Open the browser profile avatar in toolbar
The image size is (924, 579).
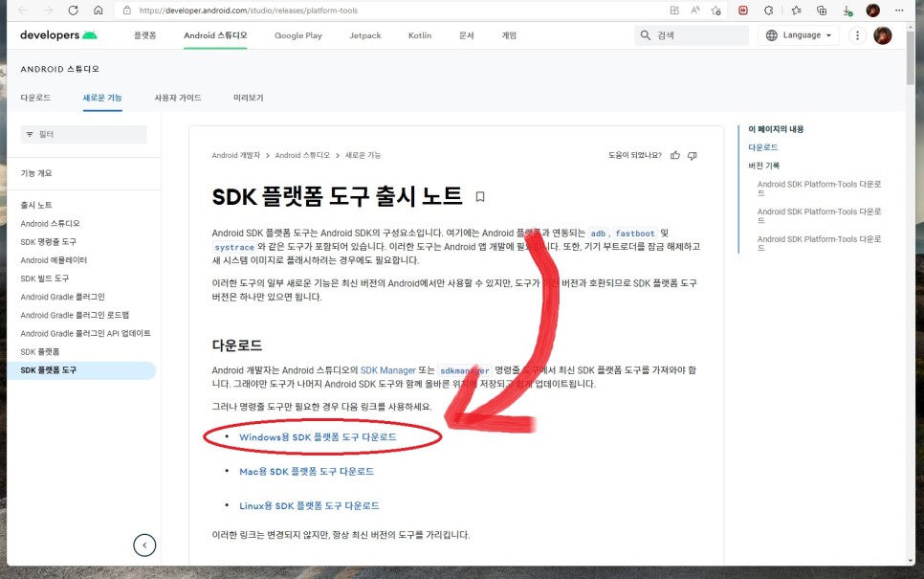click(x=872, y=10)
